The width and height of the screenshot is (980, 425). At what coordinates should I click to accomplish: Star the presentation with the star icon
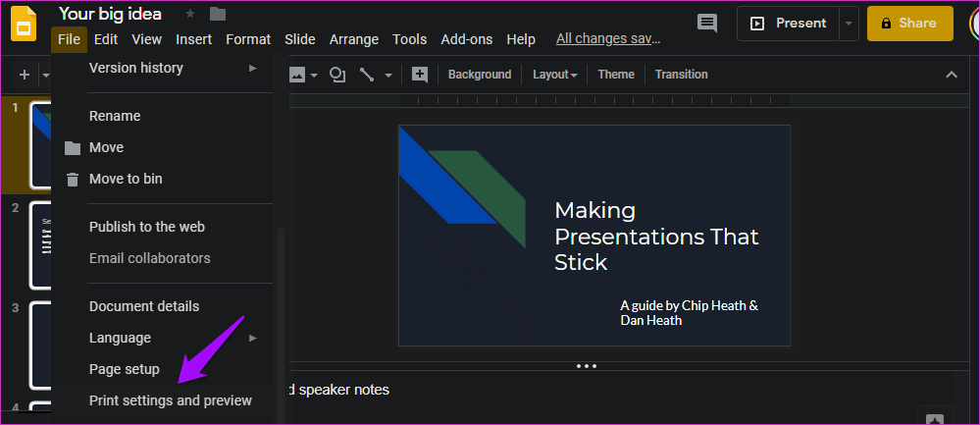pos(190,14)
